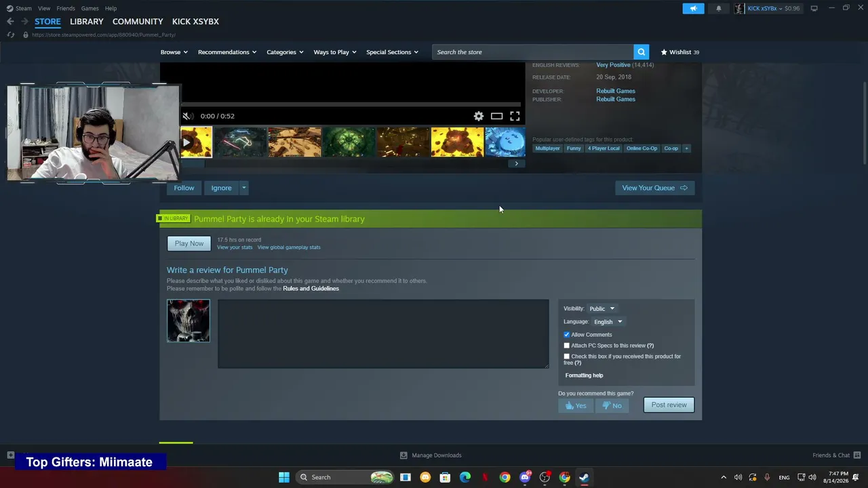This screenshot has width=868, height=488.
Task: Click the Big Picture mode monitor icon
Action: point(814,8)
